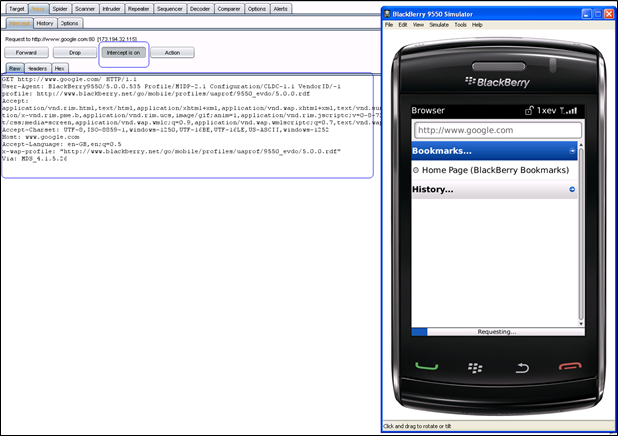
Task: Open the Action dropdown button
Action: click(x=172, y=52)
